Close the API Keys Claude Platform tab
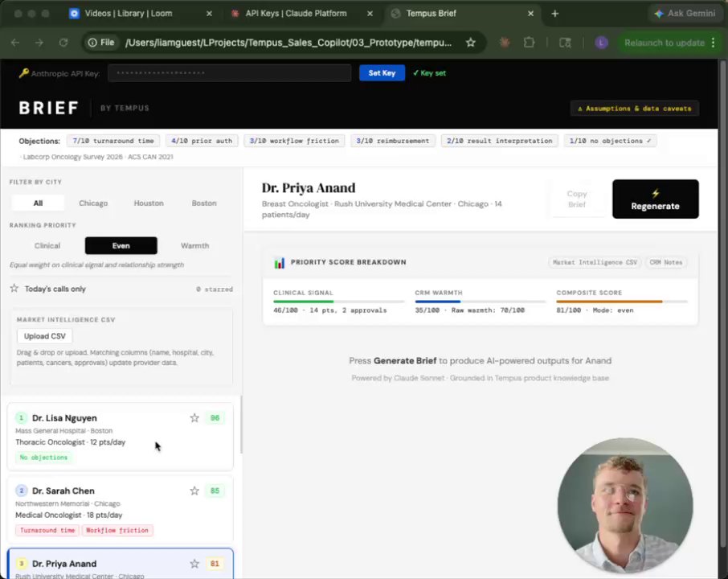The width and height of the screenshot is (728, 579). [370, 14]
